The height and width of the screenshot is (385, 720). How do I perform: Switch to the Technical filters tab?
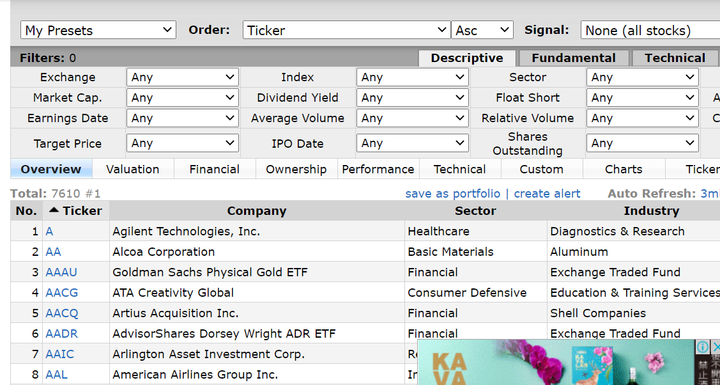(675, 58)
